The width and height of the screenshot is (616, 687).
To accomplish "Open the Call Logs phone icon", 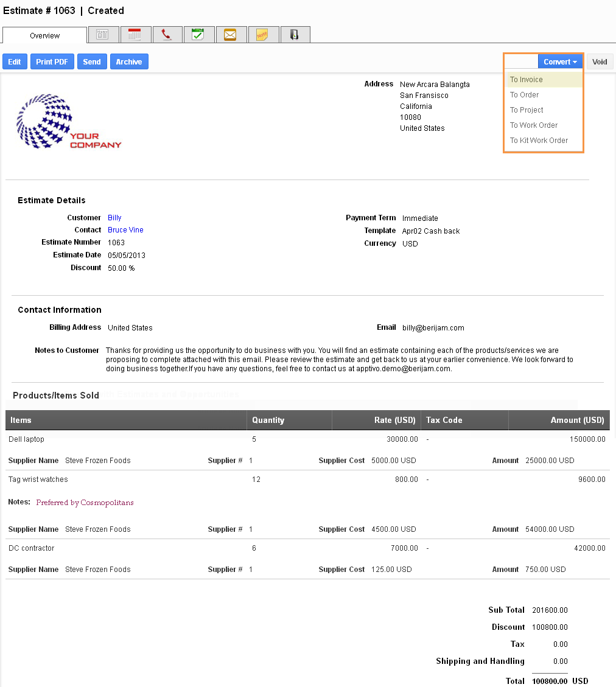I will (x=167, y=34).
